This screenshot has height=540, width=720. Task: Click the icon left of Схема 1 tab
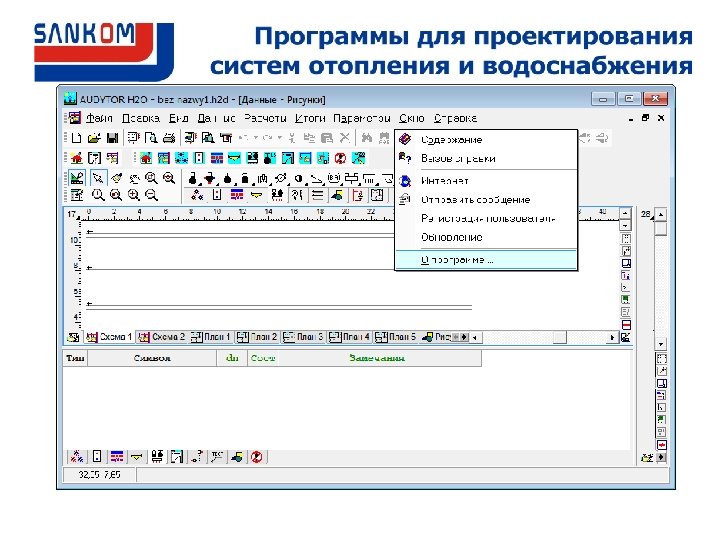[73, 338]
